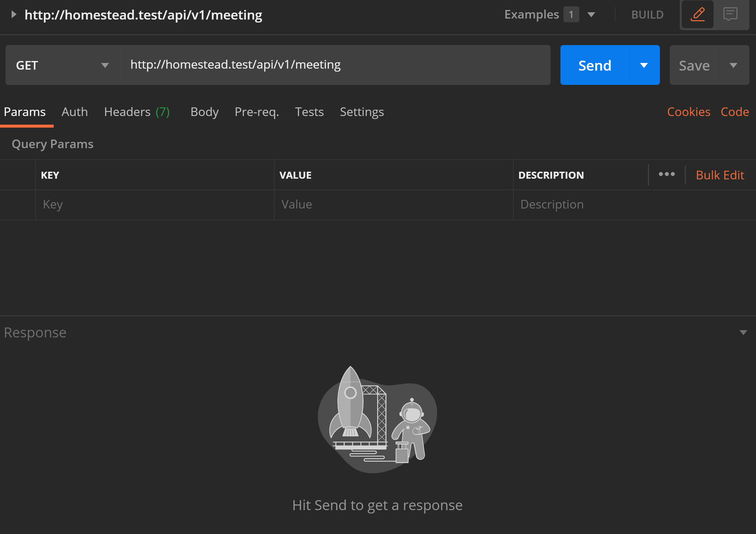The height and width of the screenshot is (534, 756).
Task: Open the comments icon
Action: point(730,14)
